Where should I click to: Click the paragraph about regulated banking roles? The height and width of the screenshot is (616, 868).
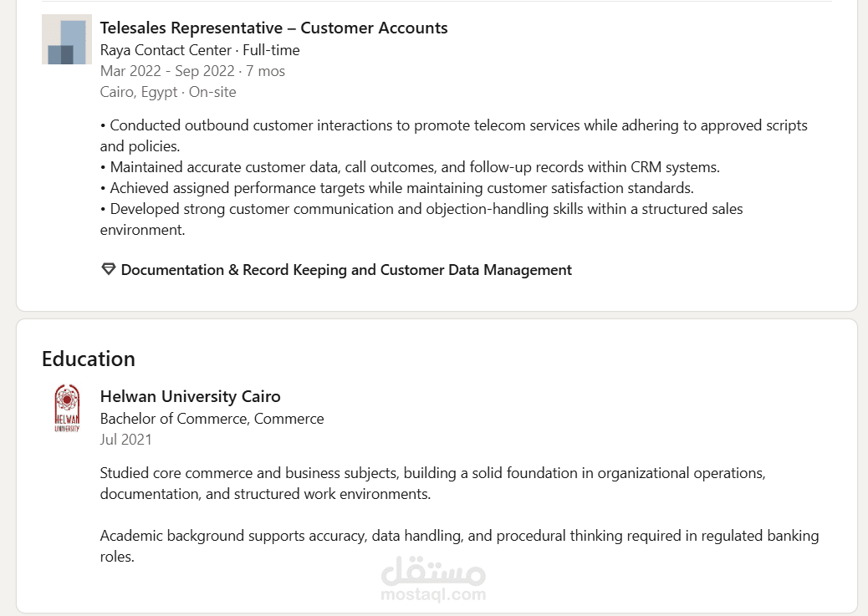point(459,546)
